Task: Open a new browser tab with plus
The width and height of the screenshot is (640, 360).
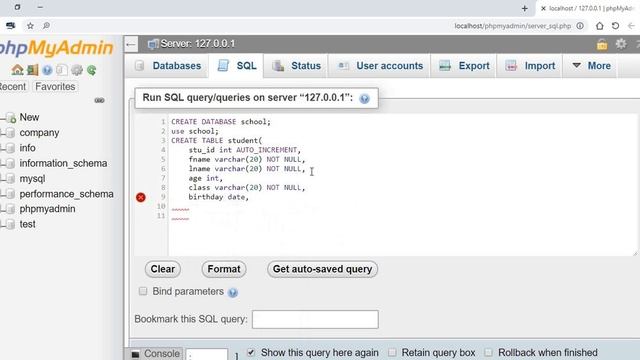Action: coord(524,8)
